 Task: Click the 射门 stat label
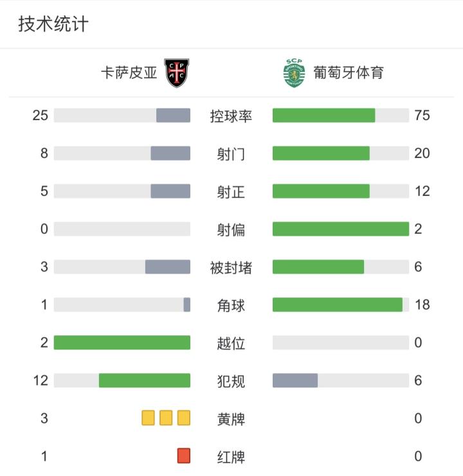pyautogui.click(x=231, y=154)
